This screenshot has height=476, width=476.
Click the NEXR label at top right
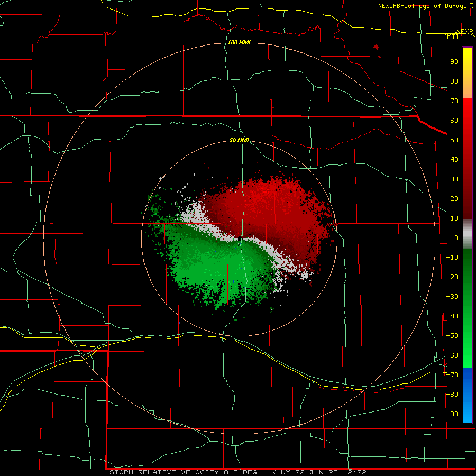click(x=465, y=32)
